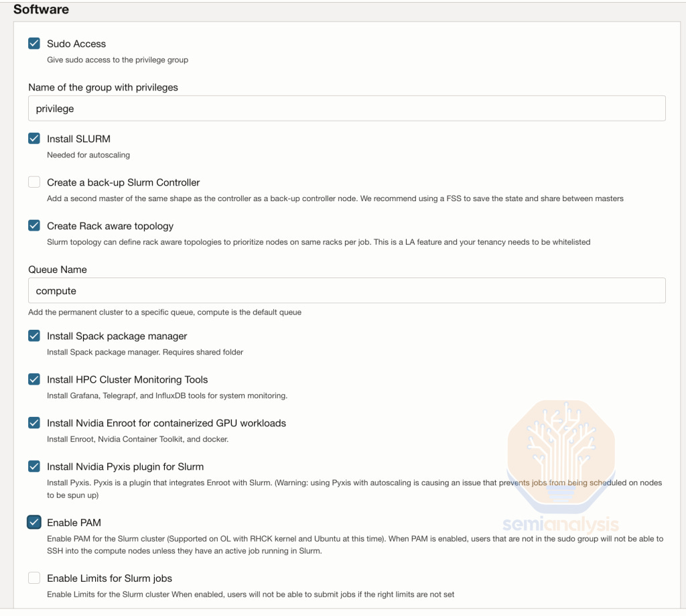Disable Install HPC Cluster Monitoring Tools
Viewport: 686px width, 616px height.
pos(34,379)
